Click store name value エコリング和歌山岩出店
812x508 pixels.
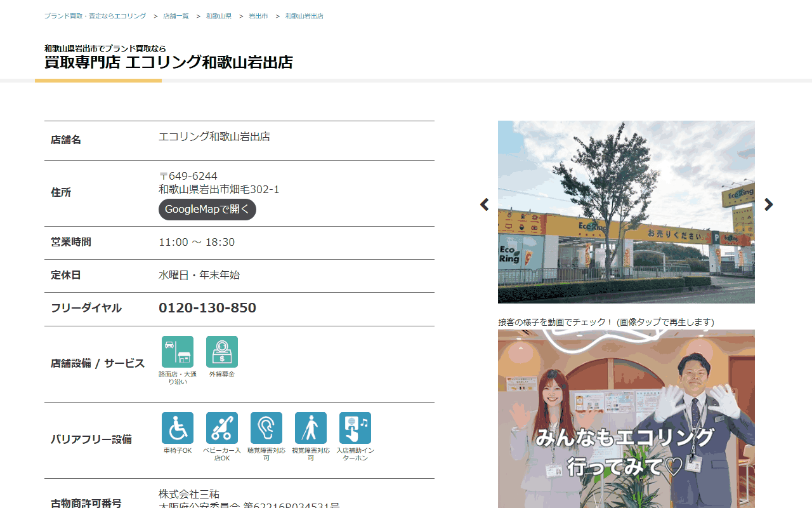coord(214,137)
